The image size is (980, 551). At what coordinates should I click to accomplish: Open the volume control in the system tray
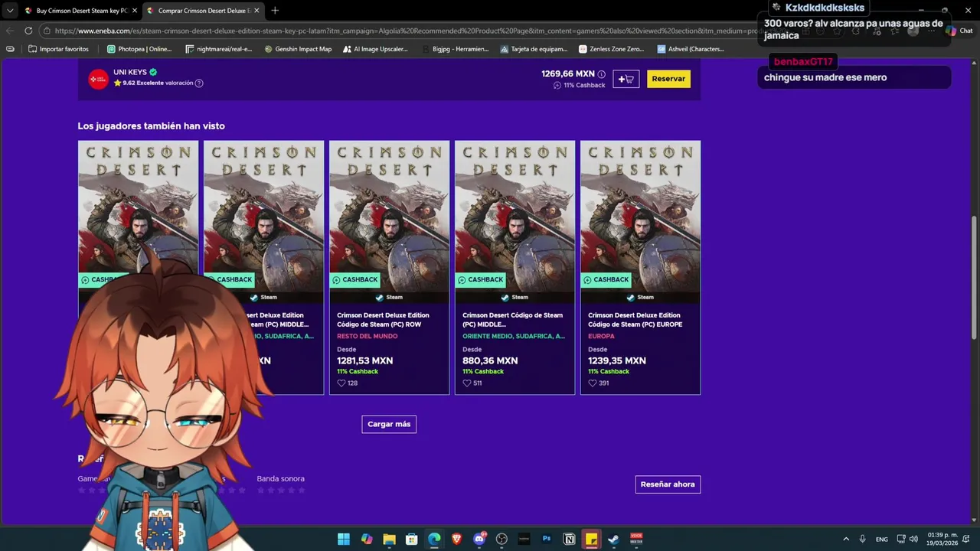(913, 539)
